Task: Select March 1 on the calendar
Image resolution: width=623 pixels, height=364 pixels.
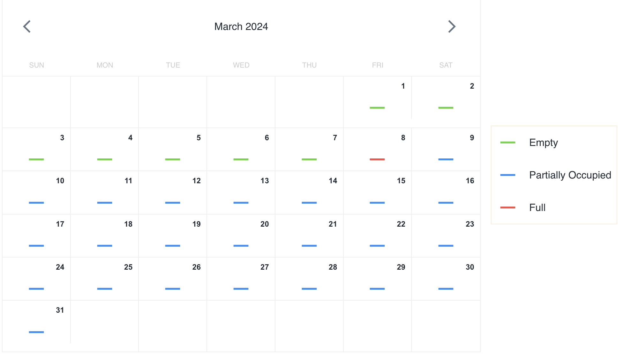Action: tap(377, 102)
